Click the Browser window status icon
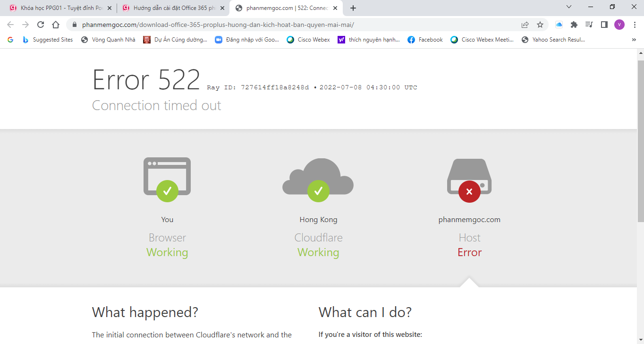644x344 pixels. (x=167, y=180)
